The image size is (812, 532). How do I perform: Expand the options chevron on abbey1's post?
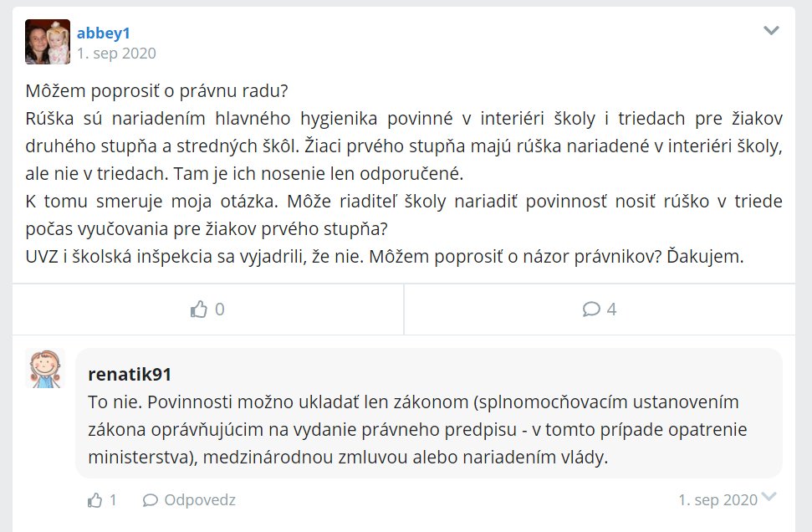click(771, 31)
